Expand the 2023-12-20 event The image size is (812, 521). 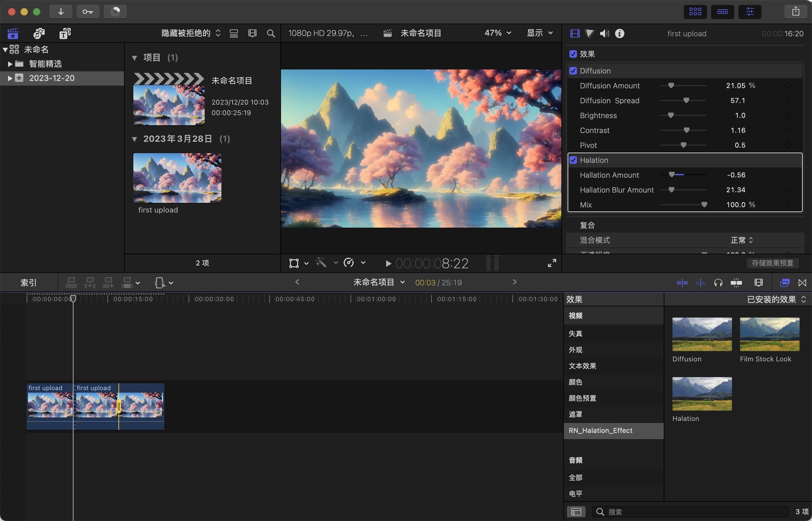10,78
